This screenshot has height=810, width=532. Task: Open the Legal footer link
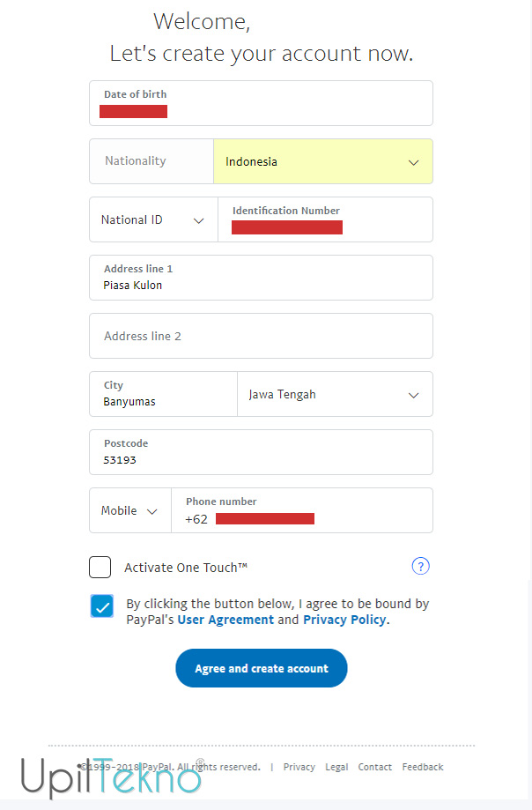click(336, 767)
